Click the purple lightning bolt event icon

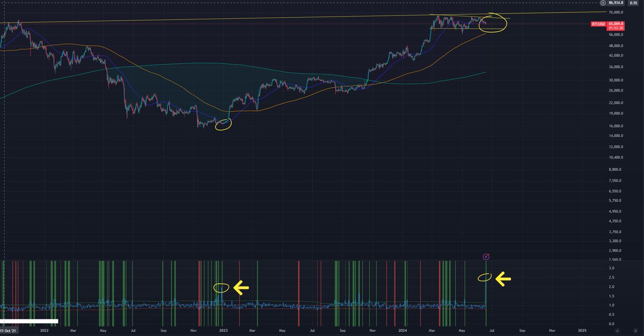(x=486, y=256)
